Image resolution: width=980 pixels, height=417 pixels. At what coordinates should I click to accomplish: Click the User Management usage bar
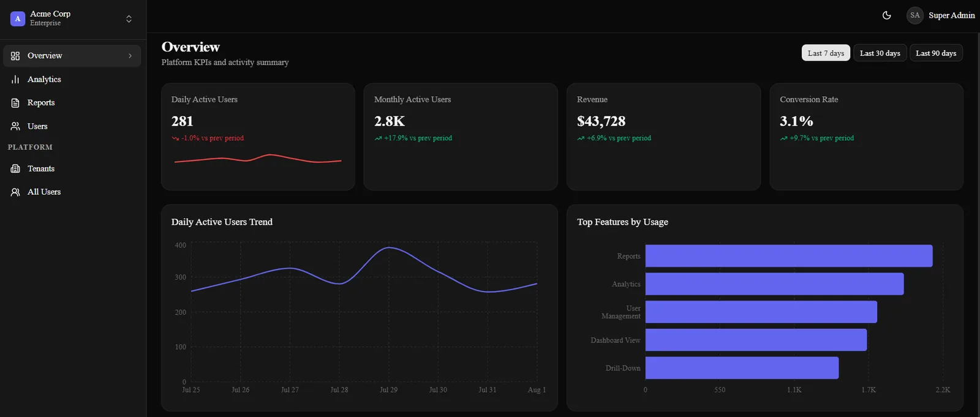[761, 312]
